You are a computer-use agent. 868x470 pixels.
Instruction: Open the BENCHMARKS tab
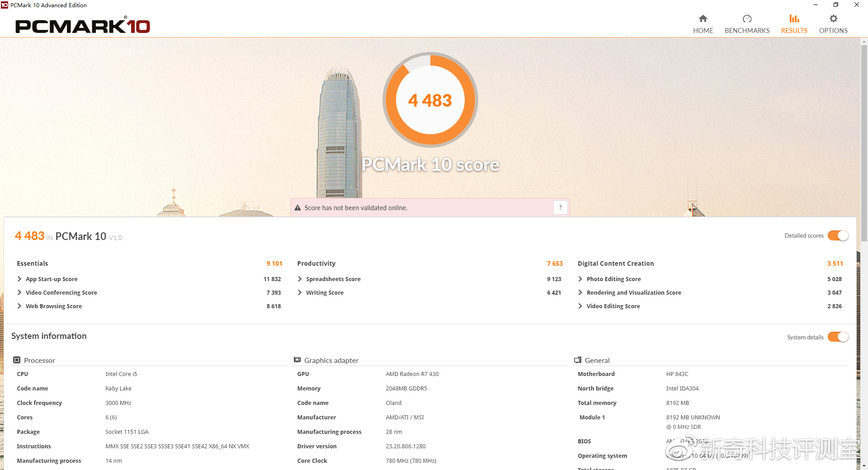[747, 24]
